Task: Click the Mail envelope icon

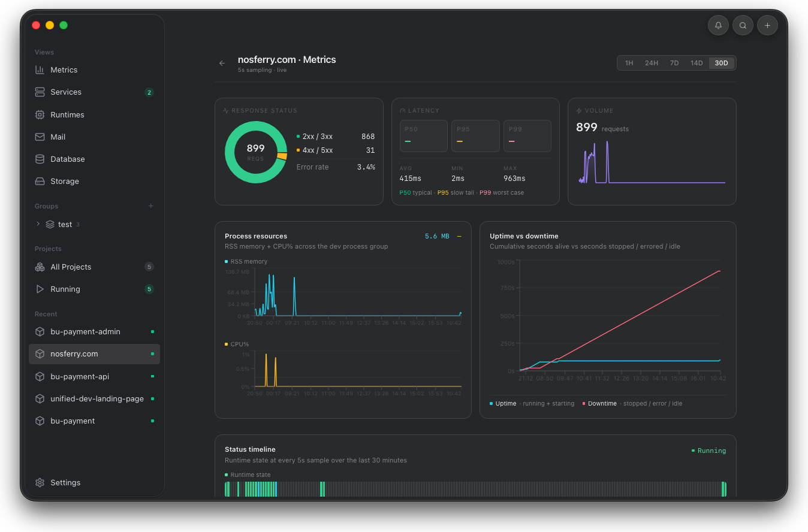Action: tap(40, 137)
